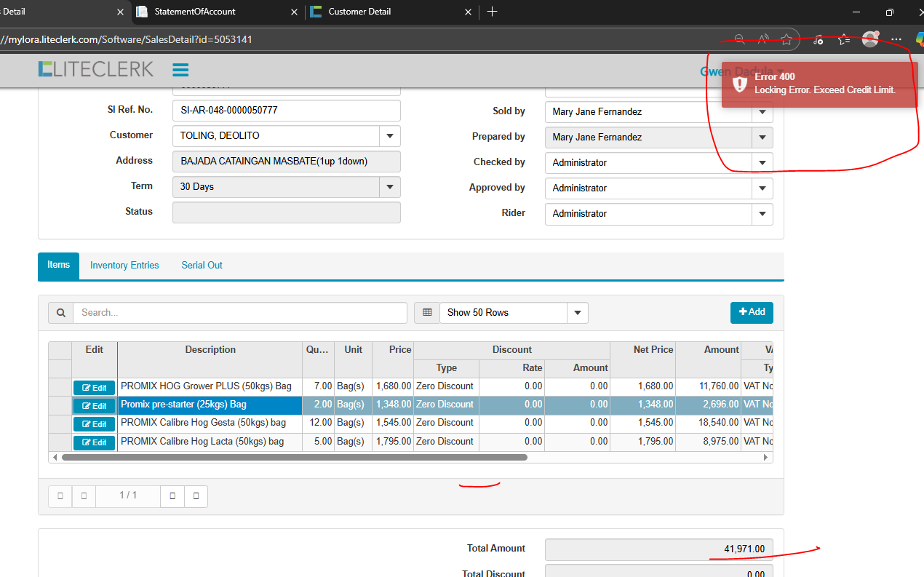The image size is (924, 577).
Task: Open the browser profile avatar
Action: tap(869, 39)
